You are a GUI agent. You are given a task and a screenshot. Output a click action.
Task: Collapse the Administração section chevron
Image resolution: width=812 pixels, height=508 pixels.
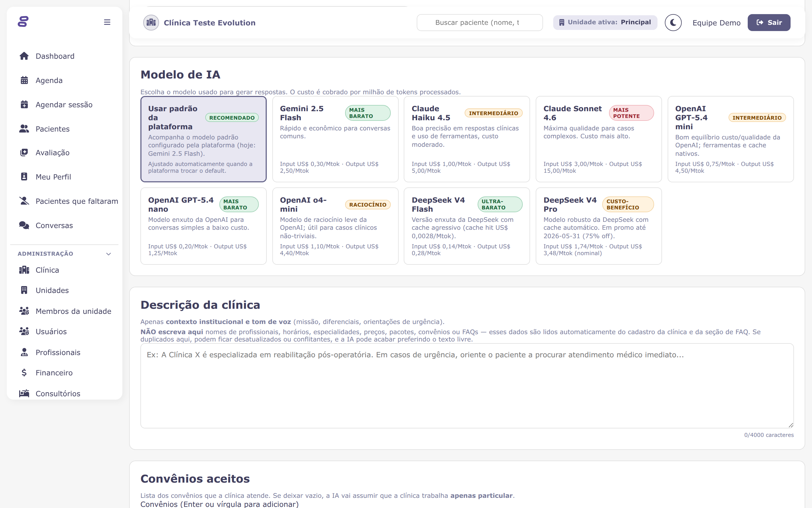point(108,254)
